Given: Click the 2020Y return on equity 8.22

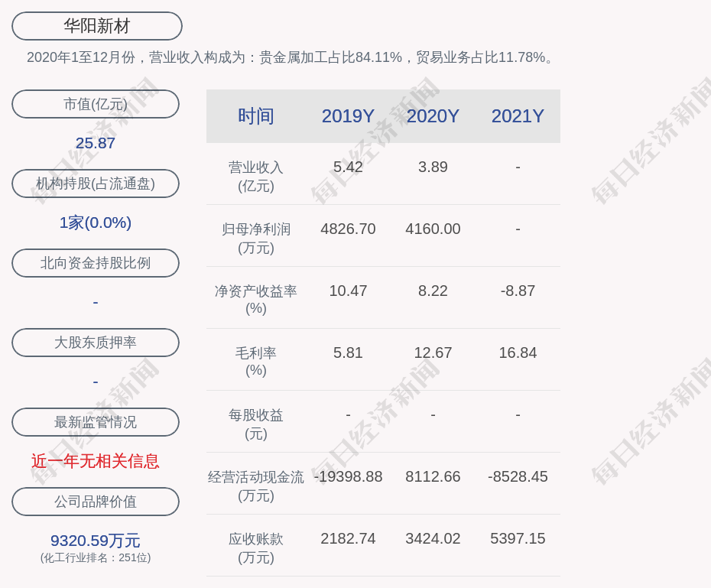Looking at the screenshot, I should click(433, 291).
